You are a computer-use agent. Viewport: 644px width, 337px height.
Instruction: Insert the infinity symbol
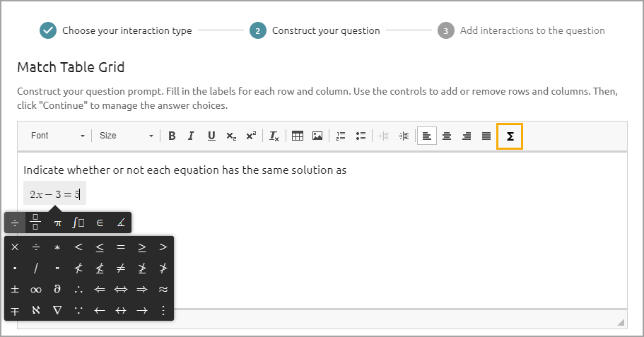[36, 289]
